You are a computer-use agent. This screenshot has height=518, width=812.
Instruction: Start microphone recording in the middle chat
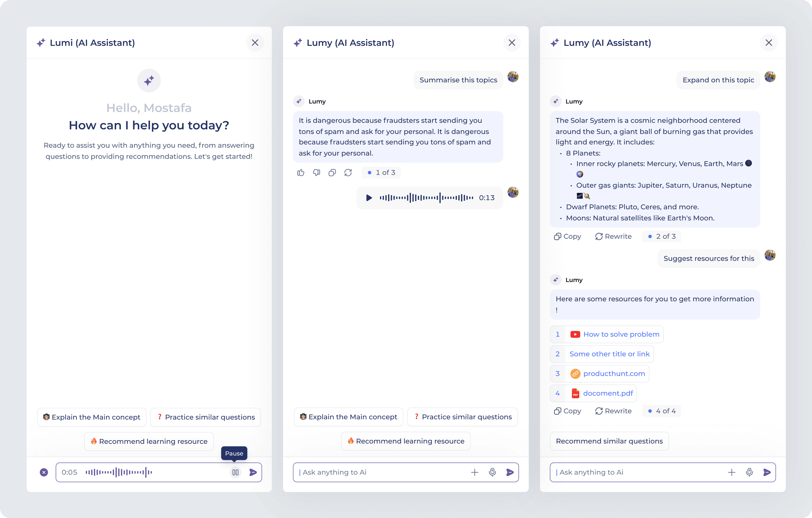point(492,472)
